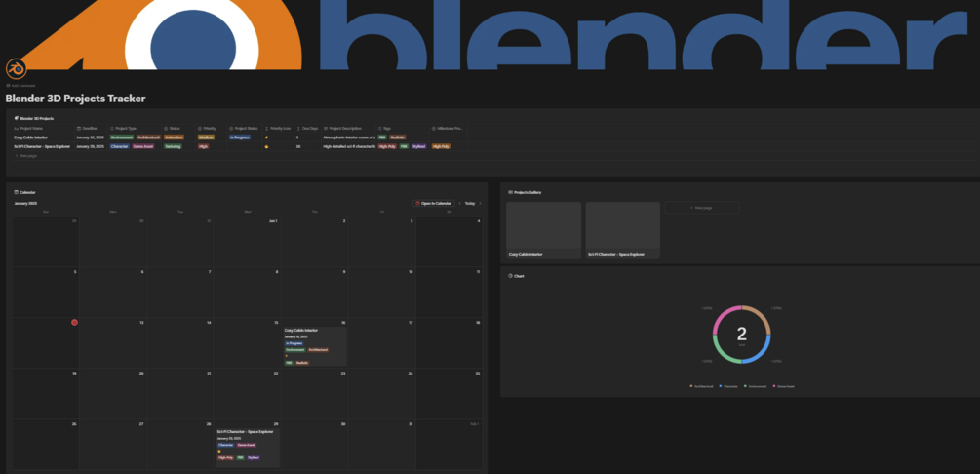
Task: Click the Atmospheric interior scene description cell
Action: pos(349,137)
